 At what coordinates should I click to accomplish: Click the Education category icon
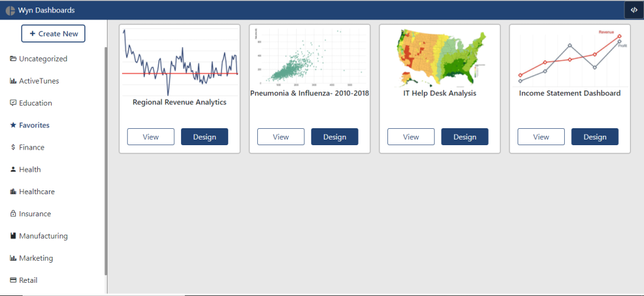pos(13,103)
